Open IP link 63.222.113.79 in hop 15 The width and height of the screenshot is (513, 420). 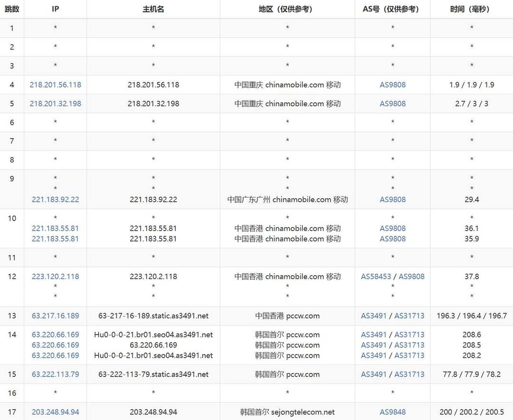[55, 374]
